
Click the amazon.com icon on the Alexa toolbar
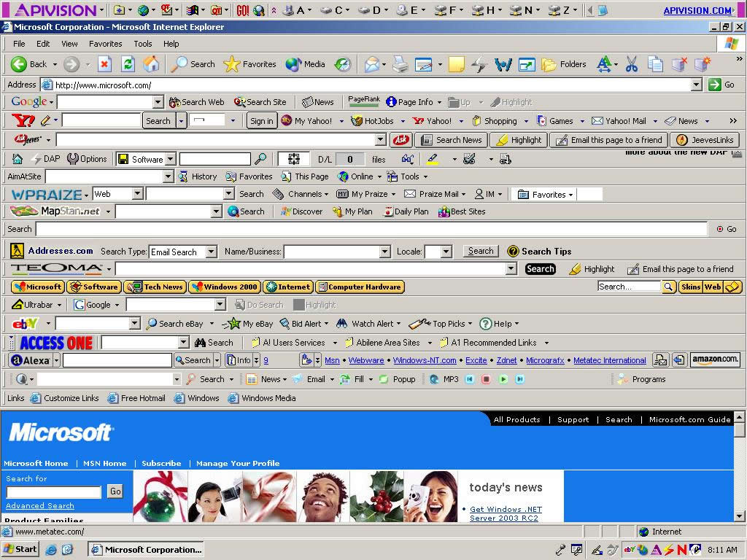(x=714, y=359)
